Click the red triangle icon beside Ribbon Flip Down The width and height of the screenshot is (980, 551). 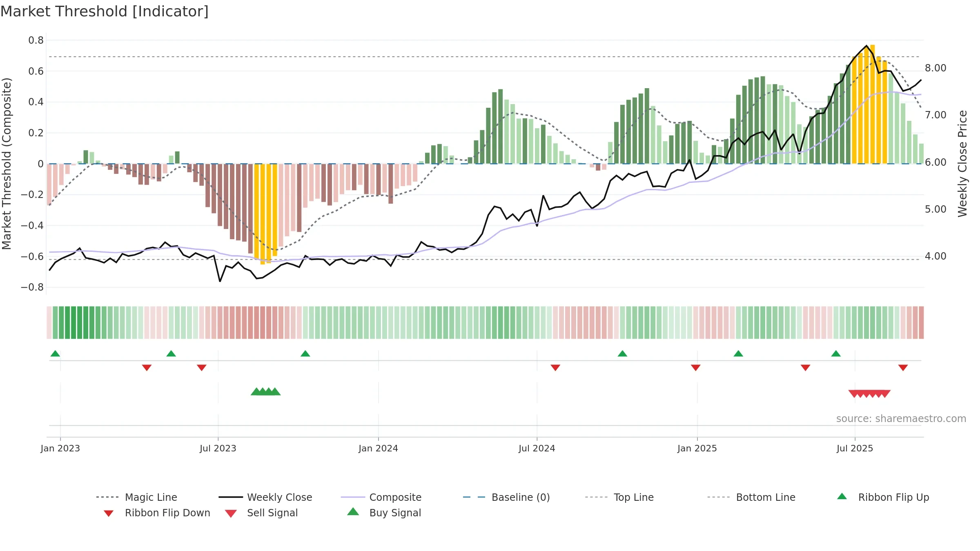[x=109, y=513]
